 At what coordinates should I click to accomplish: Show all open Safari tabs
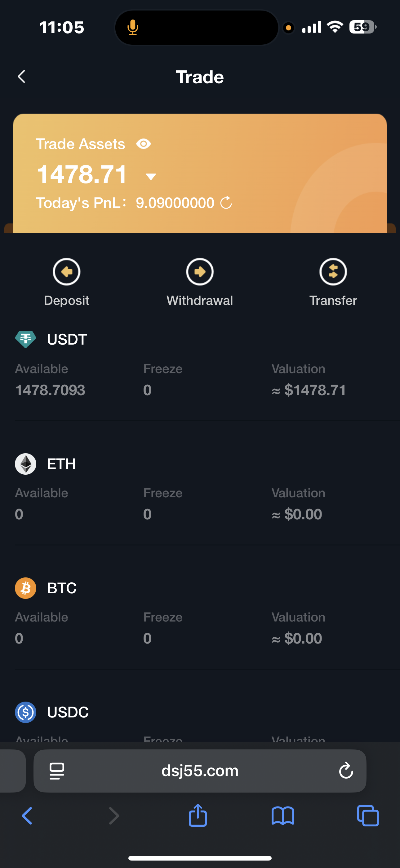point(368,816)
